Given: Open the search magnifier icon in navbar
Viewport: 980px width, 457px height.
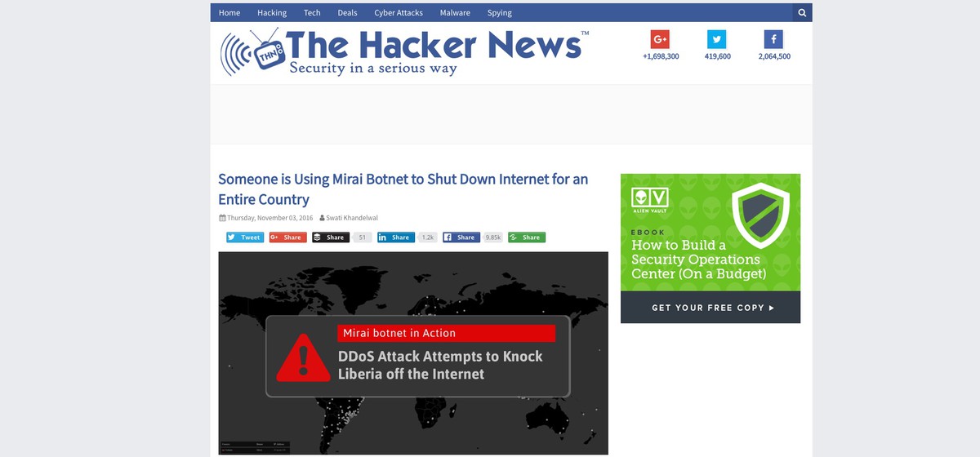Looking at the screenshot, I should pyautogui.click(x=802, y=13).
